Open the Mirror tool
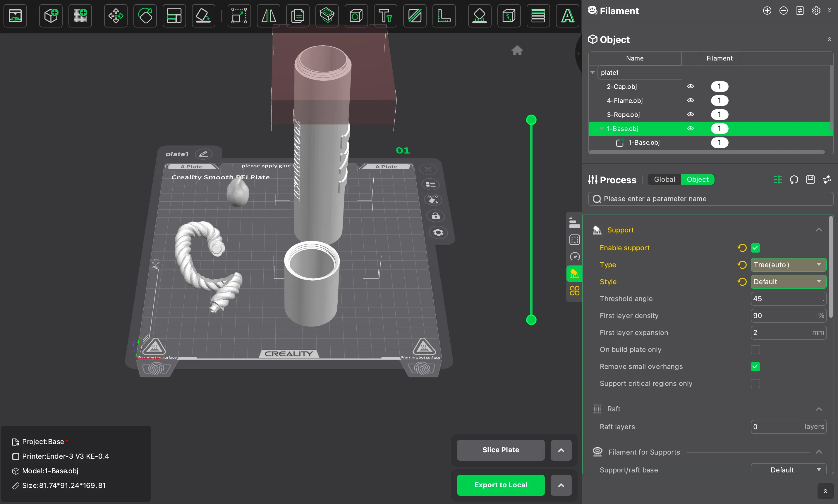Screen dimensions: 838x504 (x=269, y=15)
